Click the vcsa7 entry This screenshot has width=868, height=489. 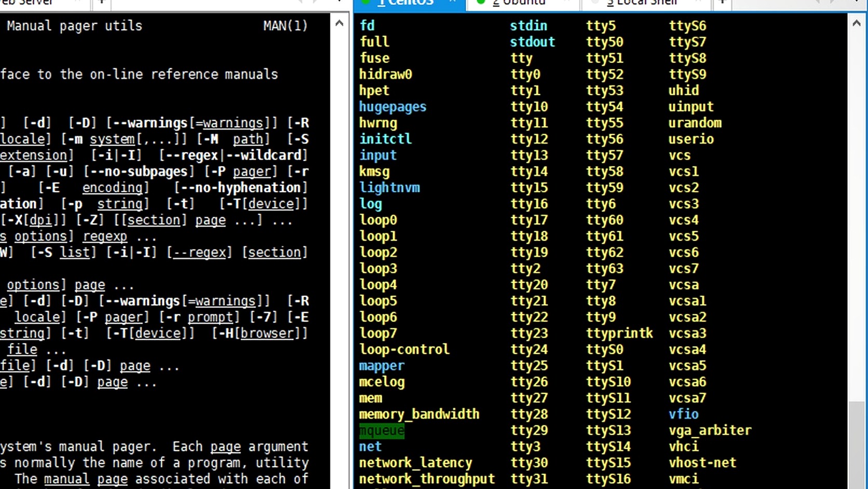click(687, 399)
